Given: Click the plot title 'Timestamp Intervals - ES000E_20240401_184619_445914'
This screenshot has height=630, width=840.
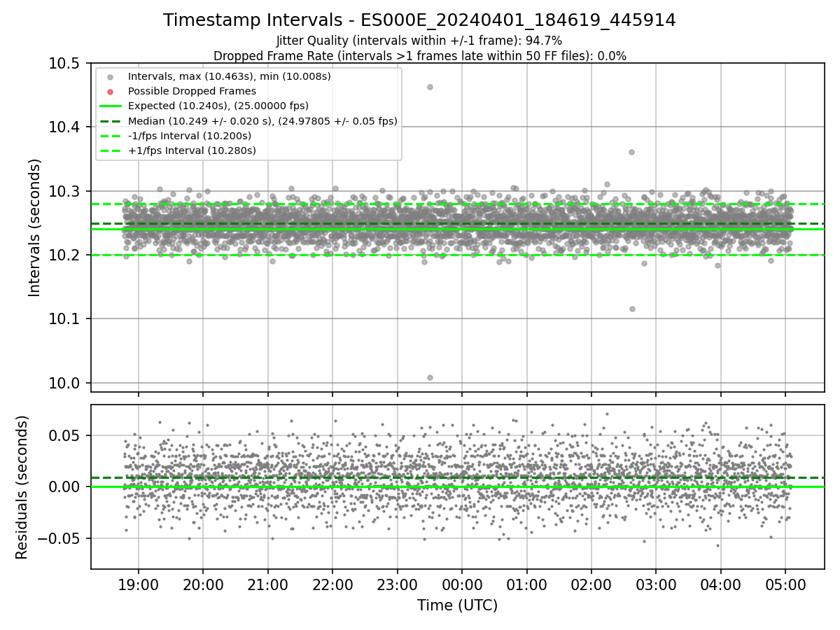Looking at the screenshot, I should tap(419, 20).
